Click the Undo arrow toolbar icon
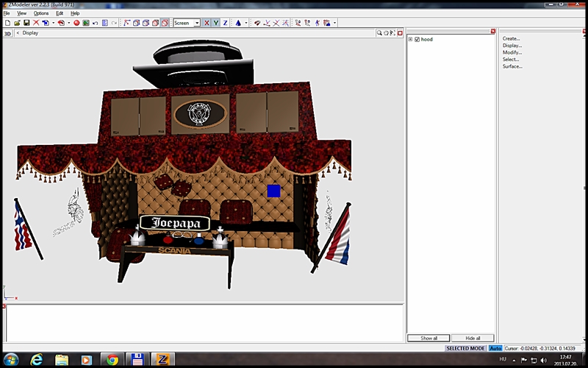The height and width of the screenshot is (368, 588). coord(96,23)
